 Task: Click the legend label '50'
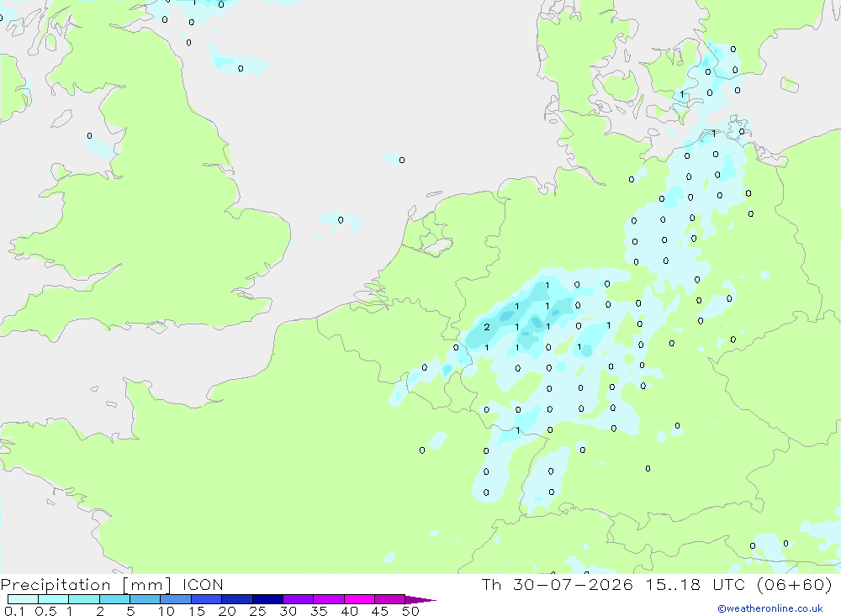[410, 611]
